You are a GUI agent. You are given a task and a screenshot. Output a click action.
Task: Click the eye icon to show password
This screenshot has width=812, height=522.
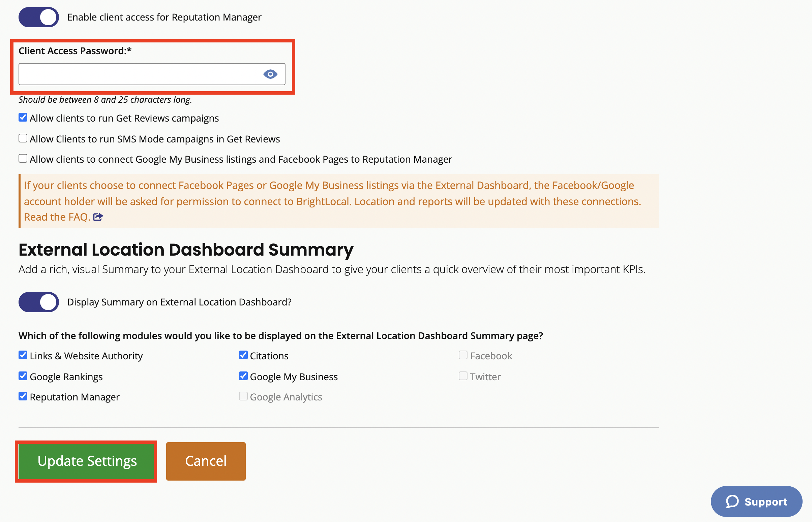click(270, 74)
